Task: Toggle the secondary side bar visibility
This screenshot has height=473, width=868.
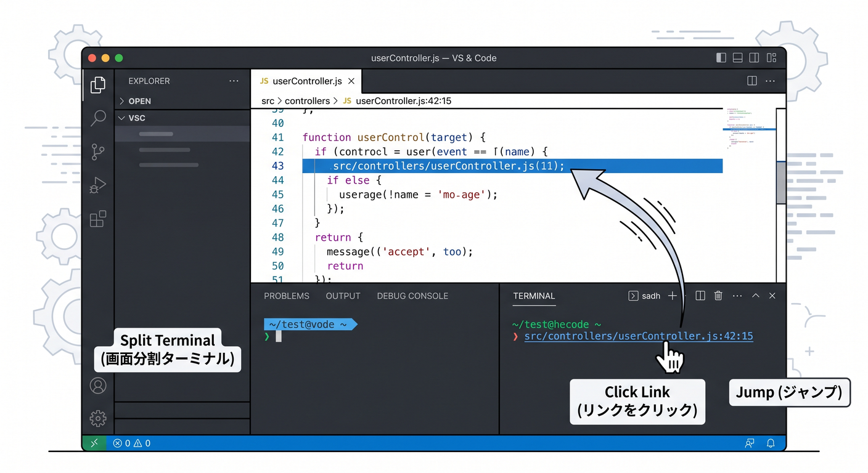Action: click(754, 58)
